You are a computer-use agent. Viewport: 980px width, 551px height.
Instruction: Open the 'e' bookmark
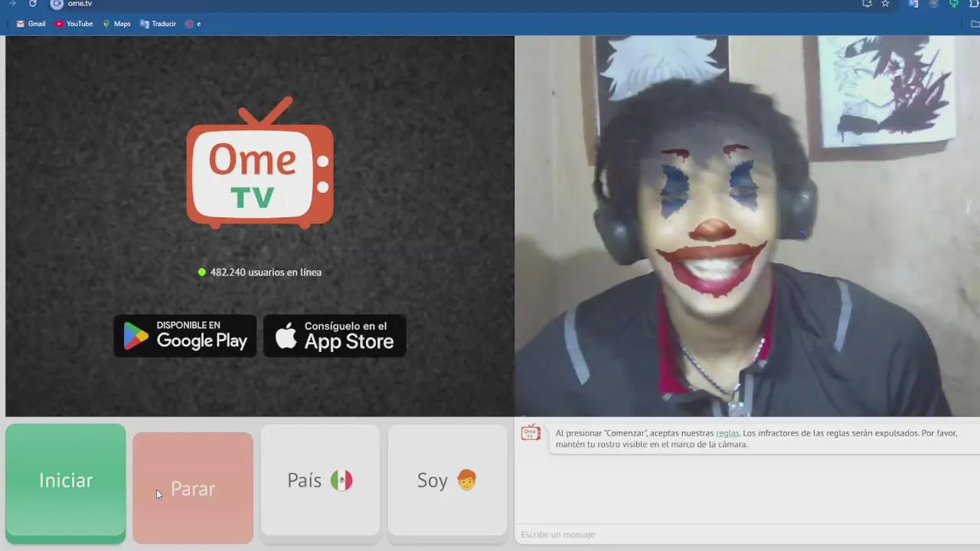(193, 24)
